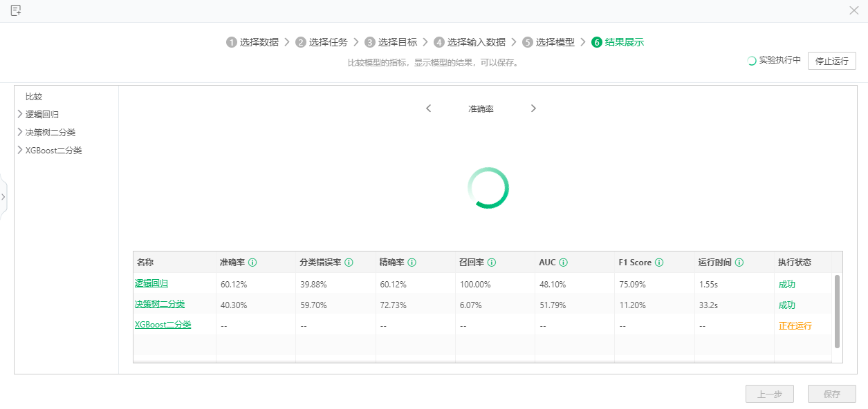Click the 48.10% AUC cell

[553, 284]
